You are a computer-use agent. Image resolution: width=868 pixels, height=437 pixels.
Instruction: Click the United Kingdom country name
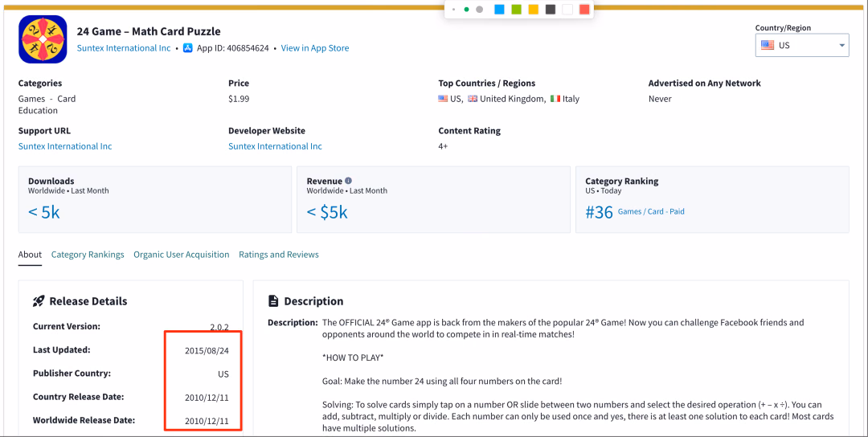point(512,99)
